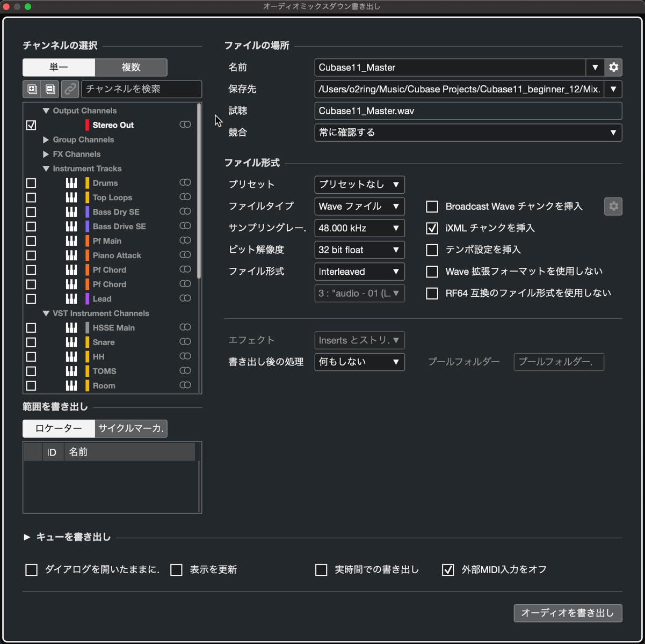
Task: Uncheck the Stereo Out channel checkbox
Action: tap(31, 125)
